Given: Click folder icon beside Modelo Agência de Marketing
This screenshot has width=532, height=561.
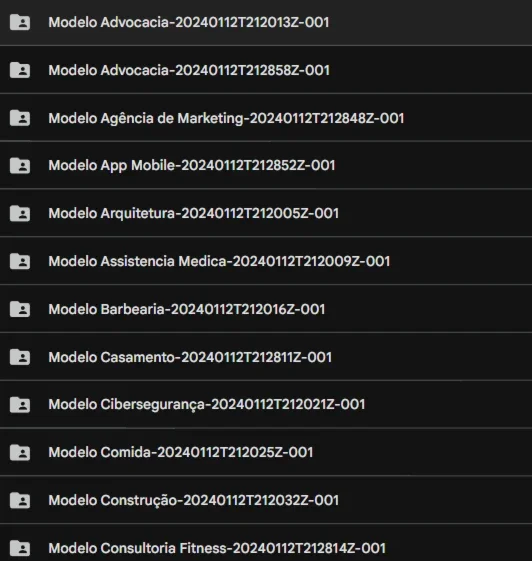Looking at the screenshot, I should pyautogui.click(x=20, y=118).
